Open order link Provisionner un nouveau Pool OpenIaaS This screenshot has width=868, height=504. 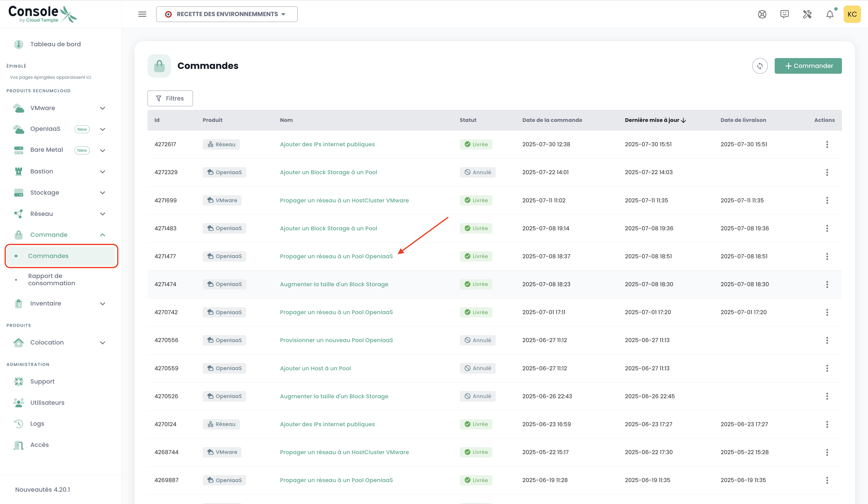[x=336, y=340]
